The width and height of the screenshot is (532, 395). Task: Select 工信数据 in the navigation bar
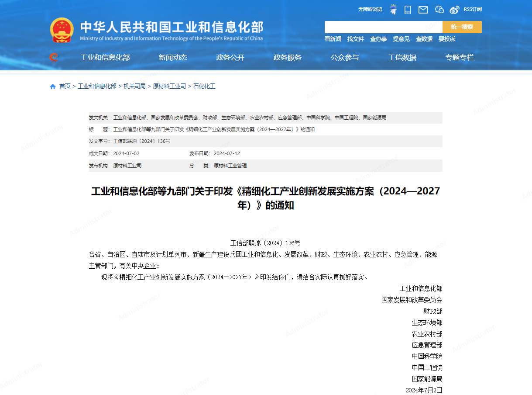[x=402, y=57]
